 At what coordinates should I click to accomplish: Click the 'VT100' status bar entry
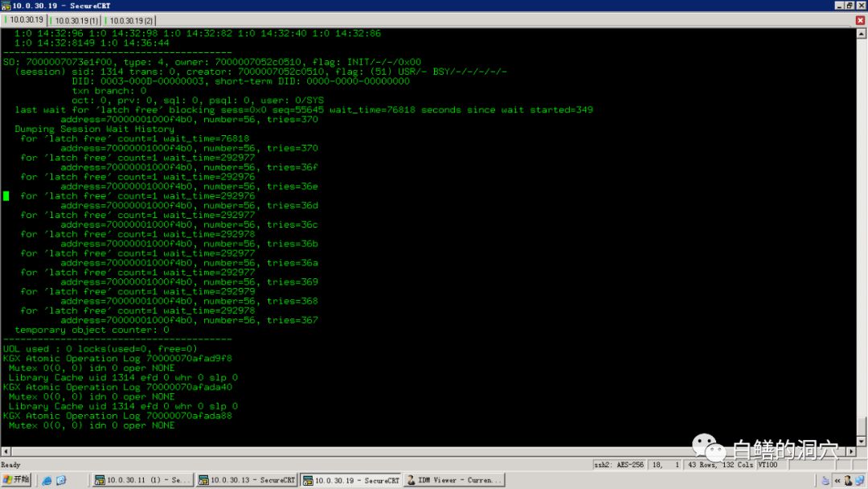coord(768,465)
